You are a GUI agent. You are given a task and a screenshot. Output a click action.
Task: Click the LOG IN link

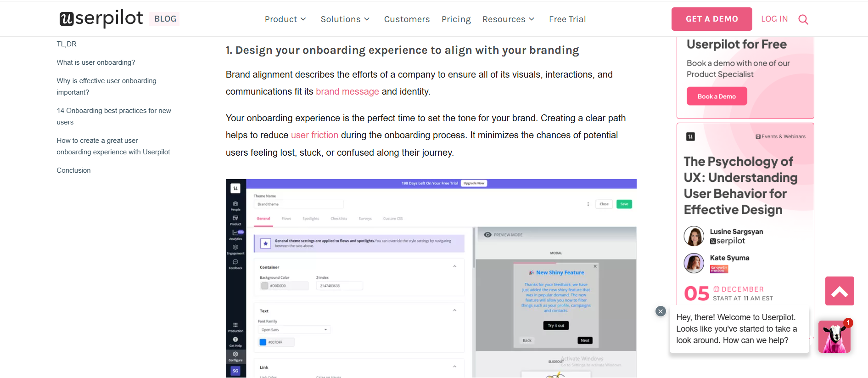(774, 19)
